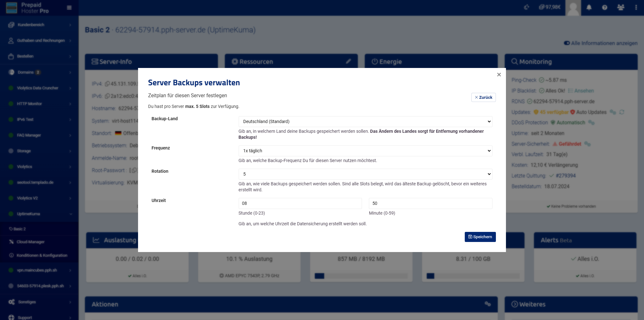The width and height of the screenshot is (644, 320).
Task: Open Sonstiges sidebar menu
Action: pyautogui.click(x=39, y=302)
